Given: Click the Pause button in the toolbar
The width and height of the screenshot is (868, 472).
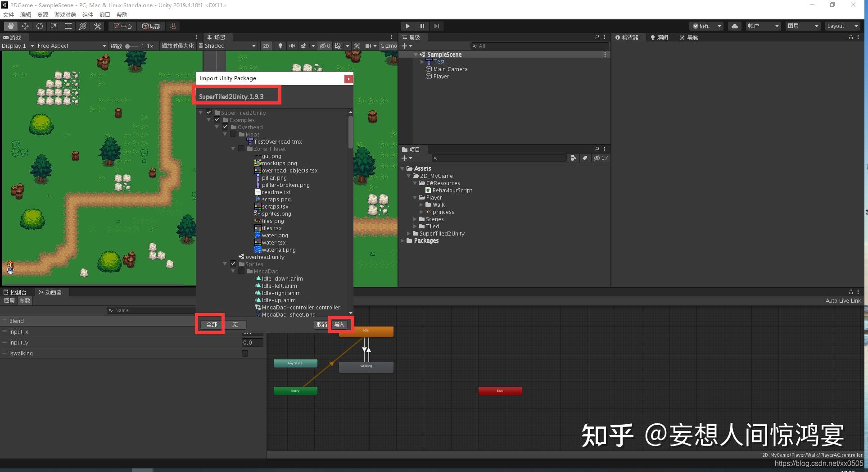Looking at the screenshot, I should click(422, 26).
